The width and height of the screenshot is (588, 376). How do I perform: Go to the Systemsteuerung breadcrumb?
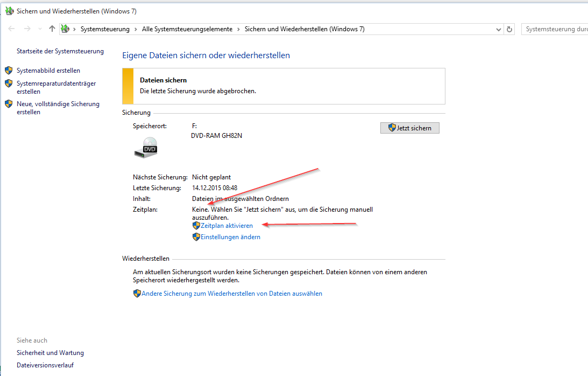[105, 29]
